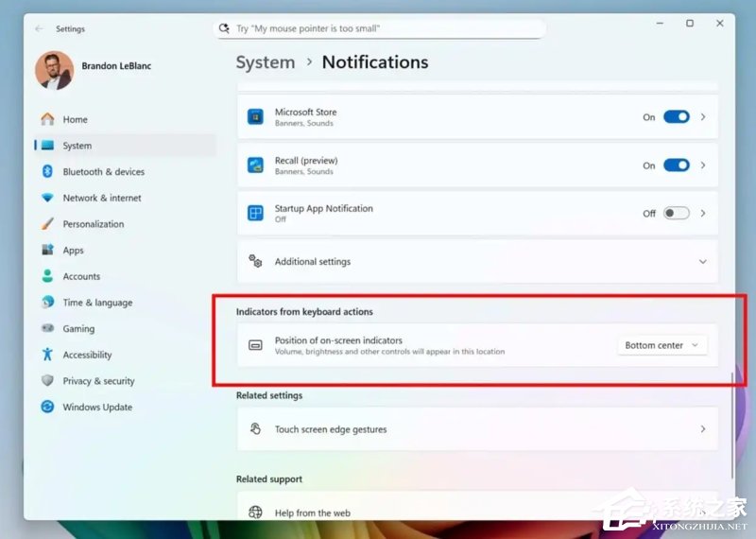The height and width of the screenshot is (539, 756).
Task: Click the settings search input field
Action: point(380,28)
